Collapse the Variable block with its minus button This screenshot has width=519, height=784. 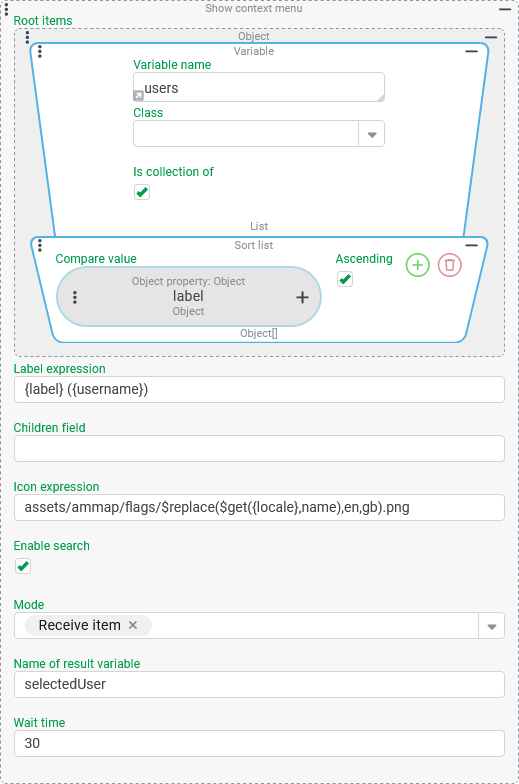pos(472,51)
